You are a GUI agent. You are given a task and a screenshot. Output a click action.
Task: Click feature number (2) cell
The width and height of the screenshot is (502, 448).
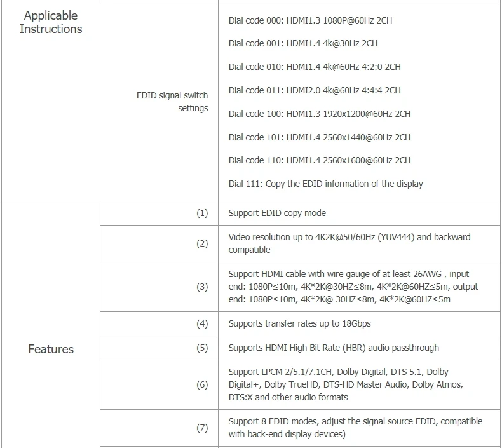tap(159, 243)
